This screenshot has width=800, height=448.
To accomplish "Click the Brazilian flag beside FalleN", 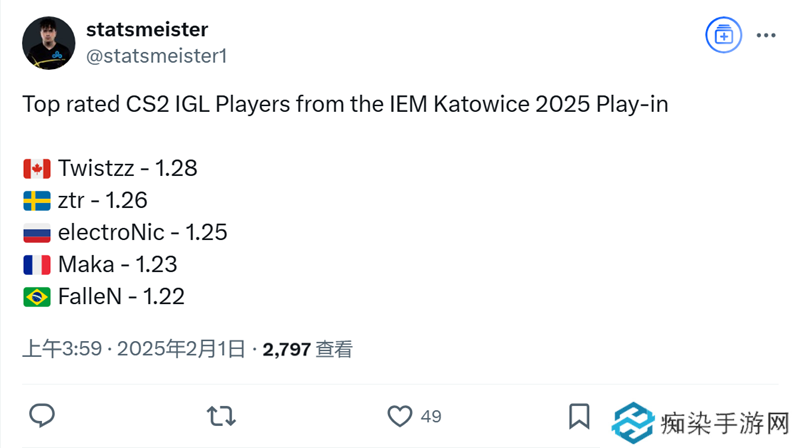I will tap(37, 296).
